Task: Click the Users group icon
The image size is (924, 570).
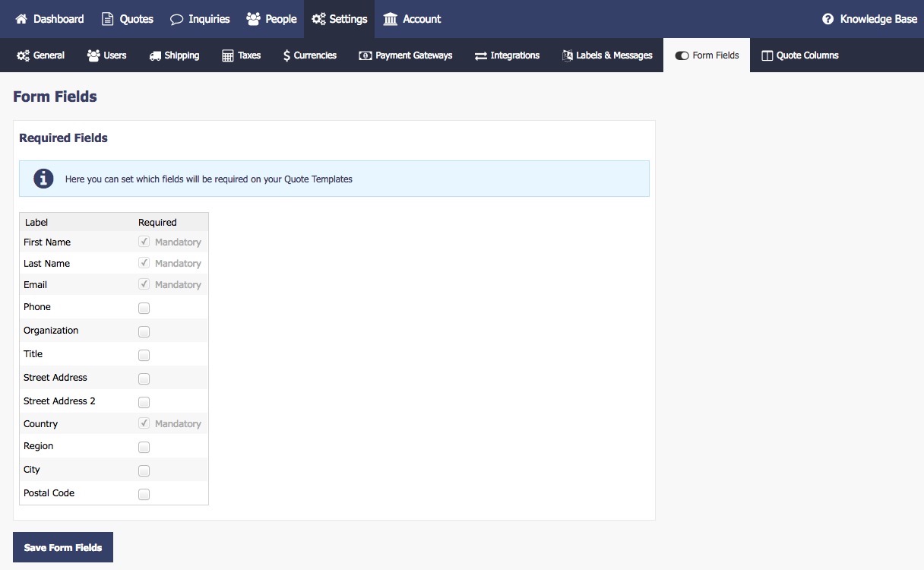Action: click(x=93, y=55)
